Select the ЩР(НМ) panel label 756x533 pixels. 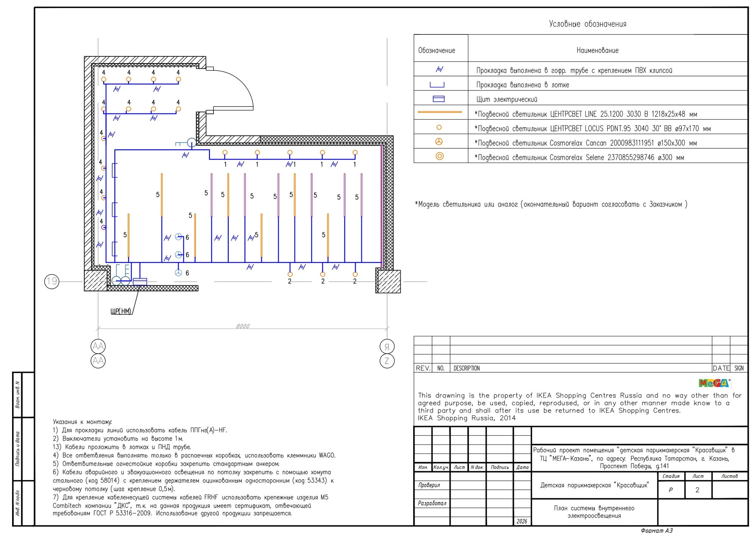[x=121, y=311]
